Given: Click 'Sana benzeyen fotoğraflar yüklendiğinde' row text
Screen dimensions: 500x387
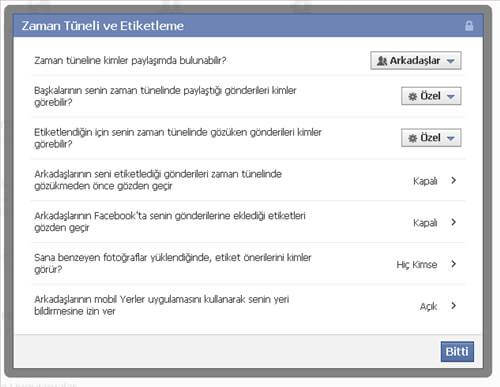Looking at the screenshot, I should (173, 263).
